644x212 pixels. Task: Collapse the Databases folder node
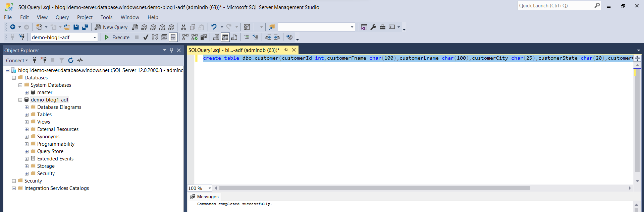pyautogui.click(x=14, y=78)
